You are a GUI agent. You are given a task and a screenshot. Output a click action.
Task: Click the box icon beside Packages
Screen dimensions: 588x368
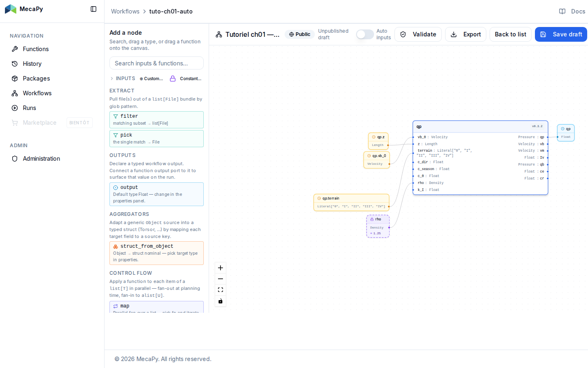15,79
